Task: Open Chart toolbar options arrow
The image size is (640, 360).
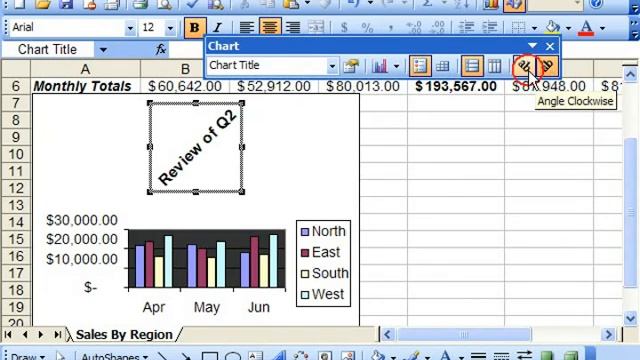Action: 532,46
